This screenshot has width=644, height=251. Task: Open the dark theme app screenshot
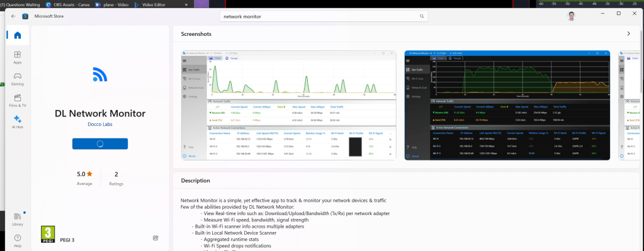tap(507, 105)
